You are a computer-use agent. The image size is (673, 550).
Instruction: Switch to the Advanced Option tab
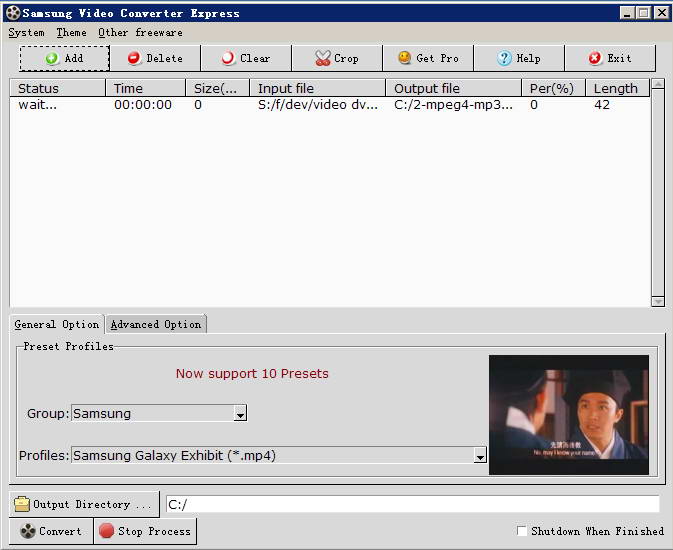156,324
